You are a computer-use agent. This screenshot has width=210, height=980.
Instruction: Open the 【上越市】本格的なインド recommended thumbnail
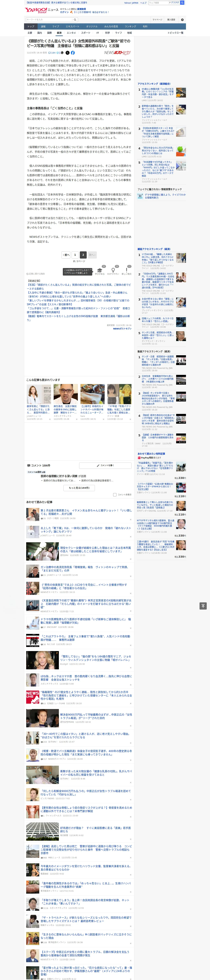93,394
